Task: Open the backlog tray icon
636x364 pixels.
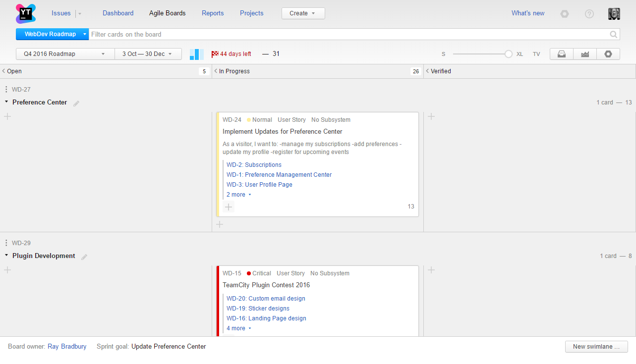Action: 562,54
